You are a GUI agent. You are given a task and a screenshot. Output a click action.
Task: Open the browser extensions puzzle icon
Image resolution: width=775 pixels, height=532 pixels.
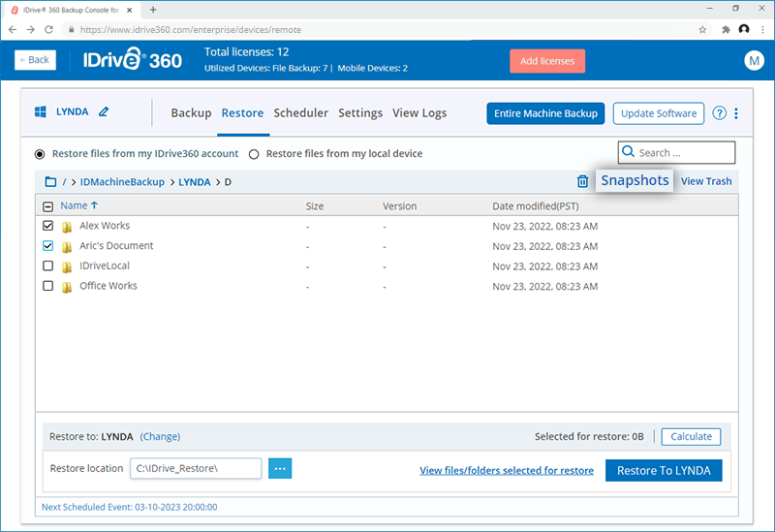726,30
